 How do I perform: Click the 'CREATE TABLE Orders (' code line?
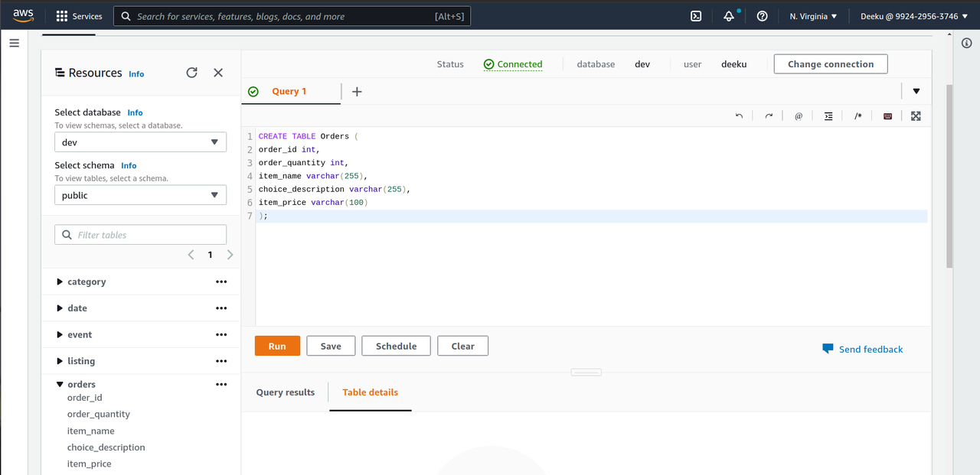coord(308,136)
